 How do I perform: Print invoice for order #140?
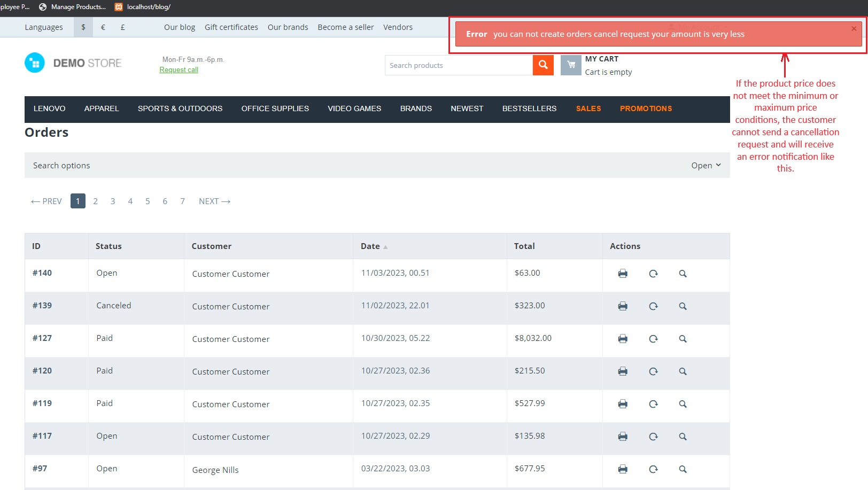(x=623, y=274)
